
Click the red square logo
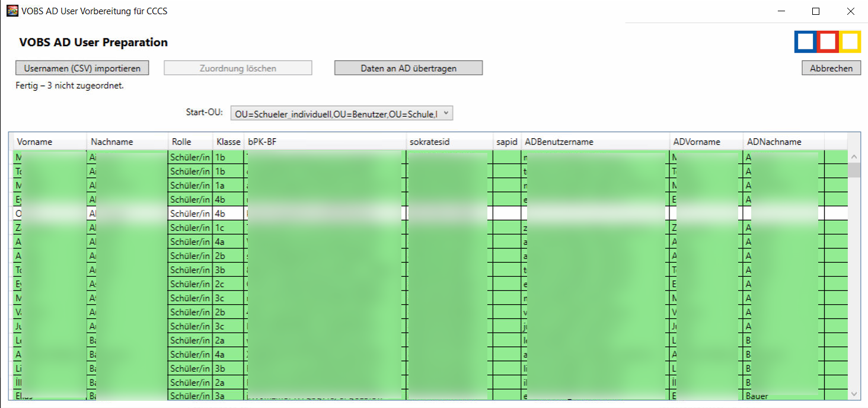click(828, 42)
